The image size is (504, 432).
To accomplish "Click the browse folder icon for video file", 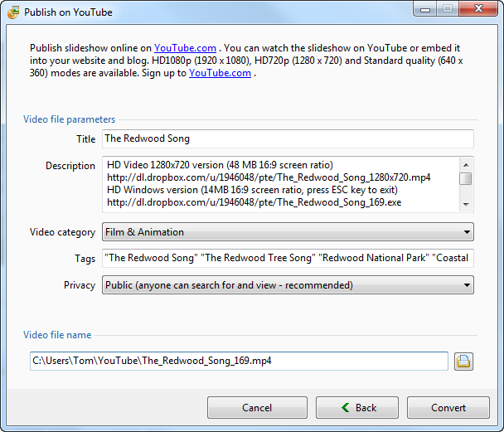I will coord(463,362).
